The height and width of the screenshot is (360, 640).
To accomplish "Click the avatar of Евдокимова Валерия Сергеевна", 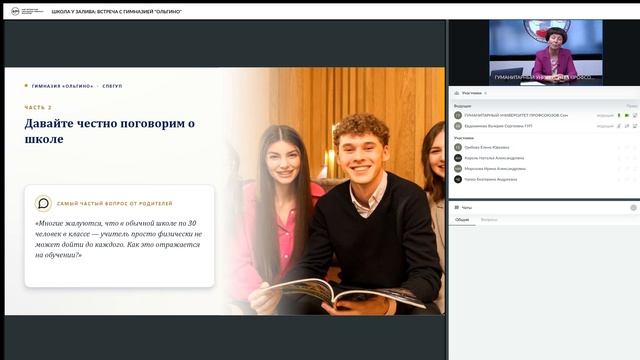I will point(458,126).
